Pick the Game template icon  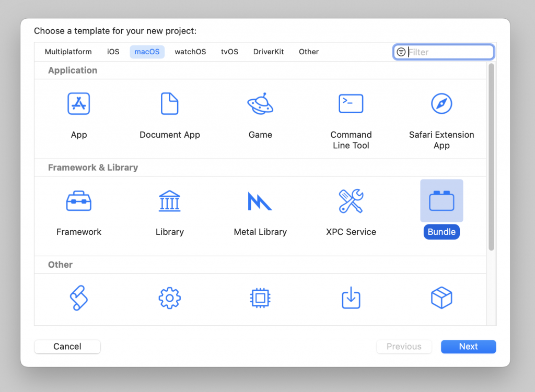(x=260, y=104)
